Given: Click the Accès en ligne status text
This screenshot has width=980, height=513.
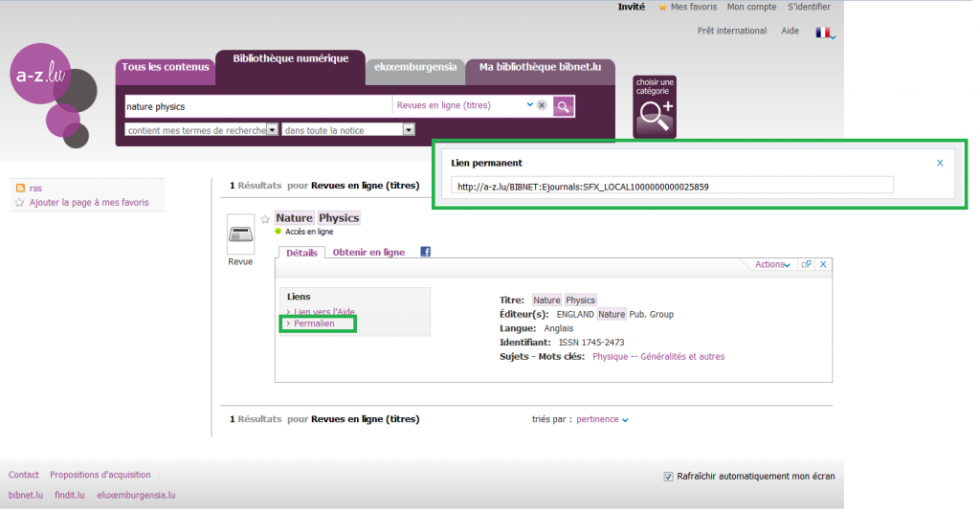Looking at the screenshot, I should point(309,232).
